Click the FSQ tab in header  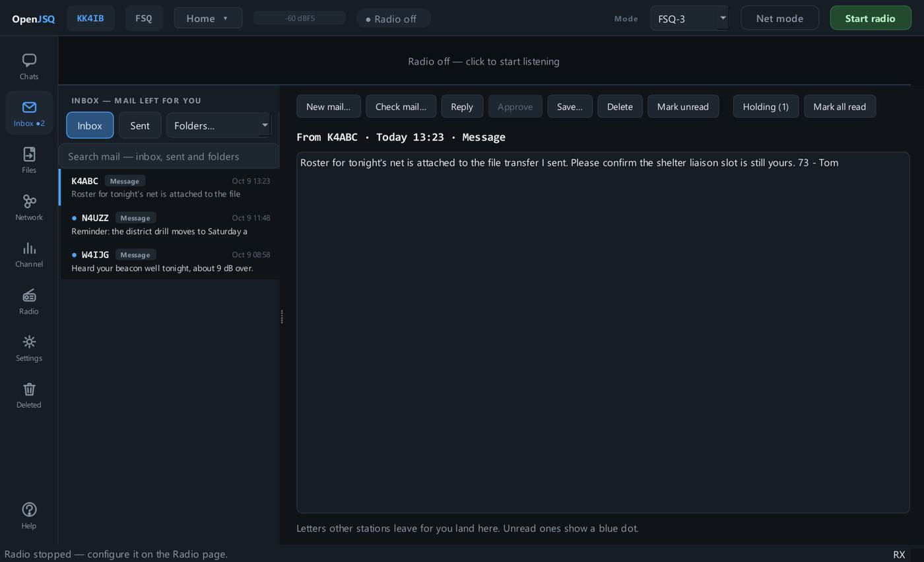[x=144, y=18]
